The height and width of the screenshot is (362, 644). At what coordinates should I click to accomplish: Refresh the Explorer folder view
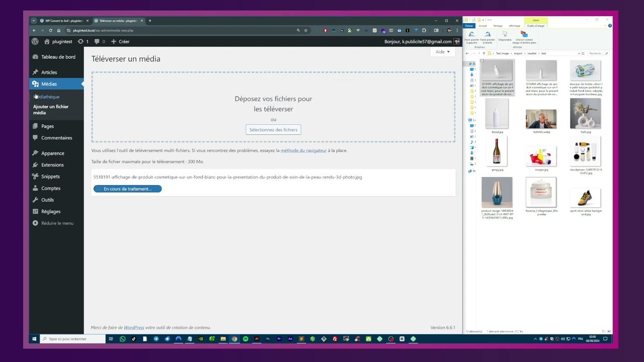click(x=583, y=53)
